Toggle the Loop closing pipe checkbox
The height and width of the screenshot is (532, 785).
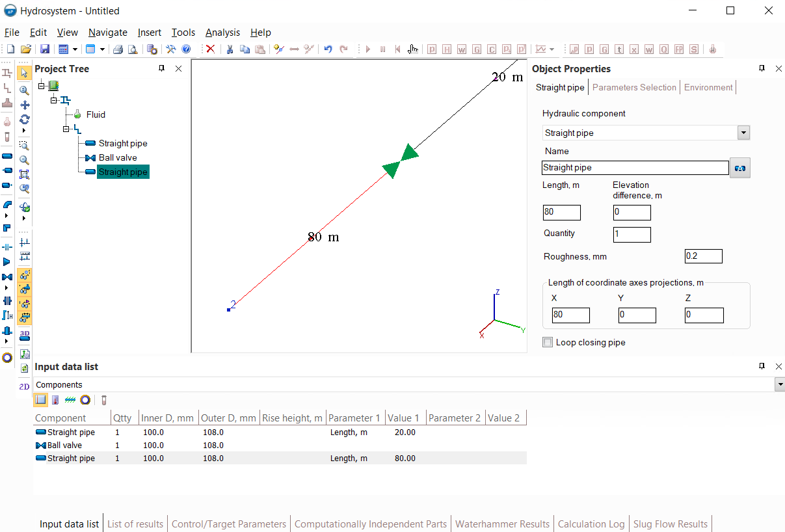[548, 342]
